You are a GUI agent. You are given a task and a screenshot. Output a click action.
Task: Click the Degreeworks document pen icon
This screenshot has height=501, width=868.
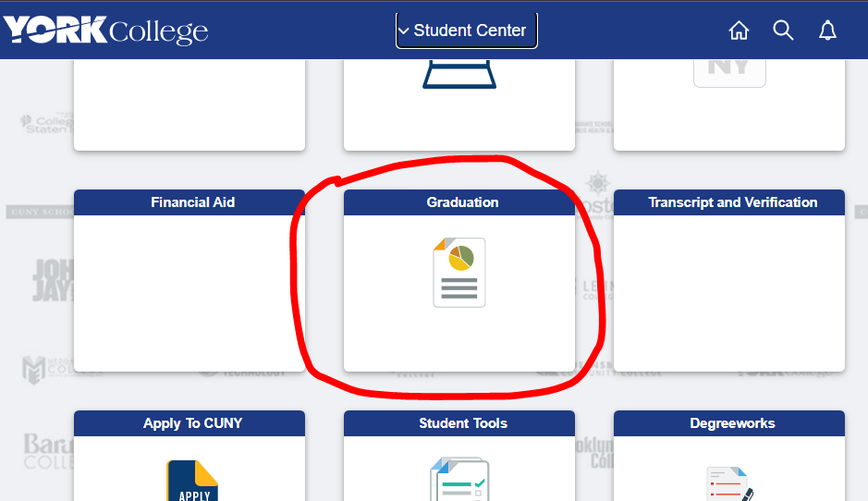click(x=729, y=483)
